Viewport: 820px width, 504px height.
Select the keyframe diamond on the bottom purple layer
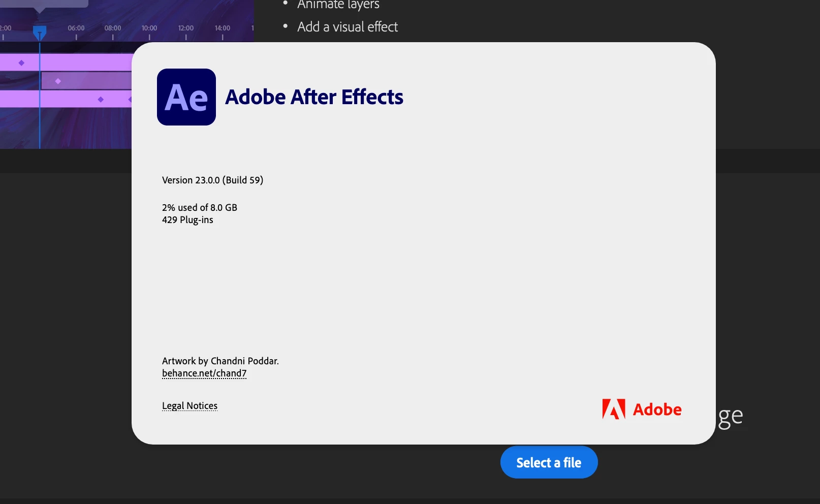point(101,100)
